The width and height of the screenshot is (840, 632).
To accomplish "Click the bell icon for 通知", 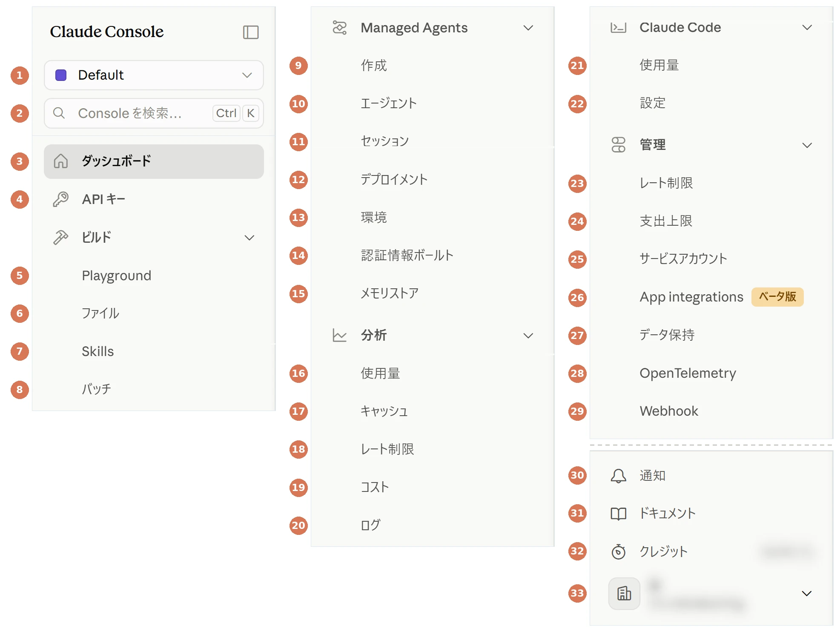I will [618, 476].
